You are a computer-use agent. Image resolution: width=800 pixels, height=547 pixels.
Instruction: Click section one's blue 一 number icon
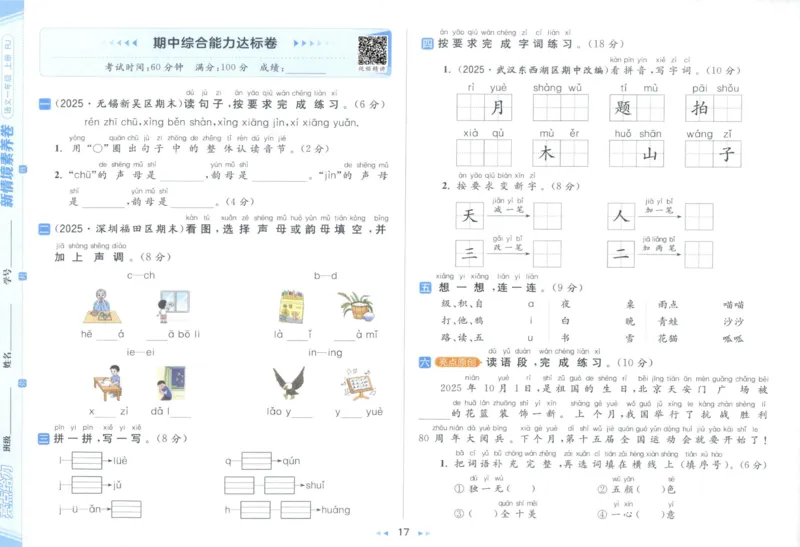coord(44,105)
